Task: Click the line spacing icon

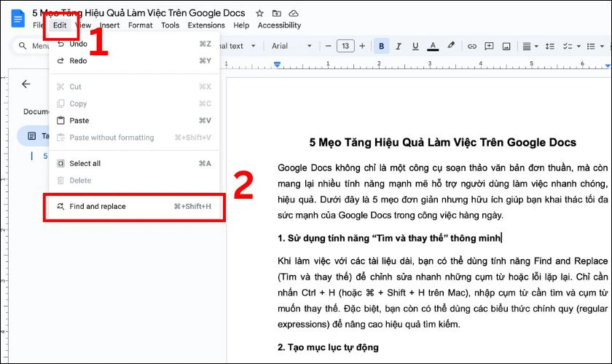Action: point(550,46)
